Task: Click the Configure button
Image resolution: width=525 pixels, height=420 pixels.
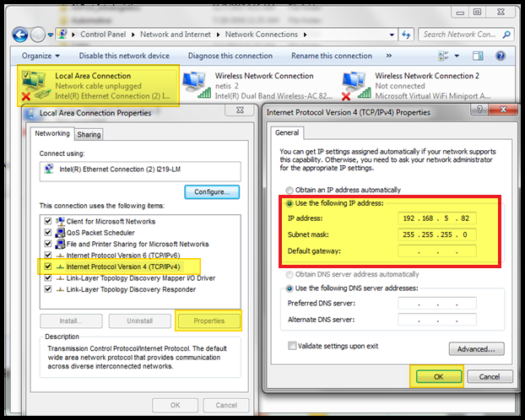Action: 212,192
